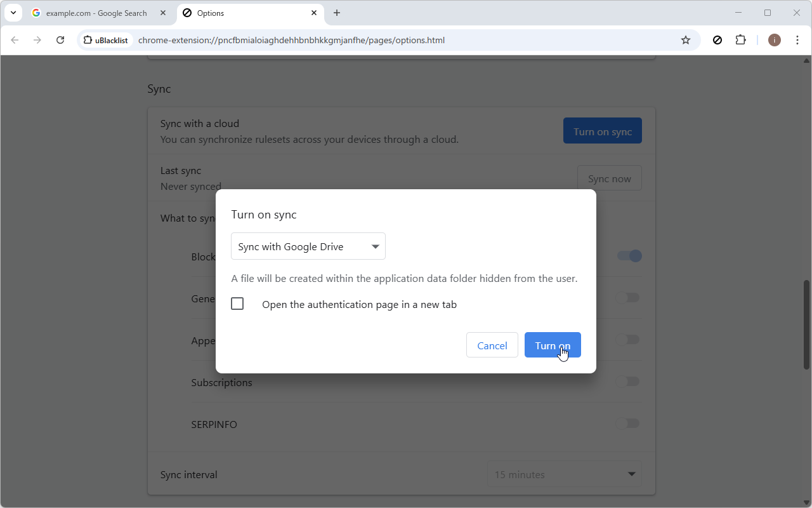This screenshot has width=812, height=508.
Task: Switch to example.com Google Search tab
Action: click(x=95, y=13)
